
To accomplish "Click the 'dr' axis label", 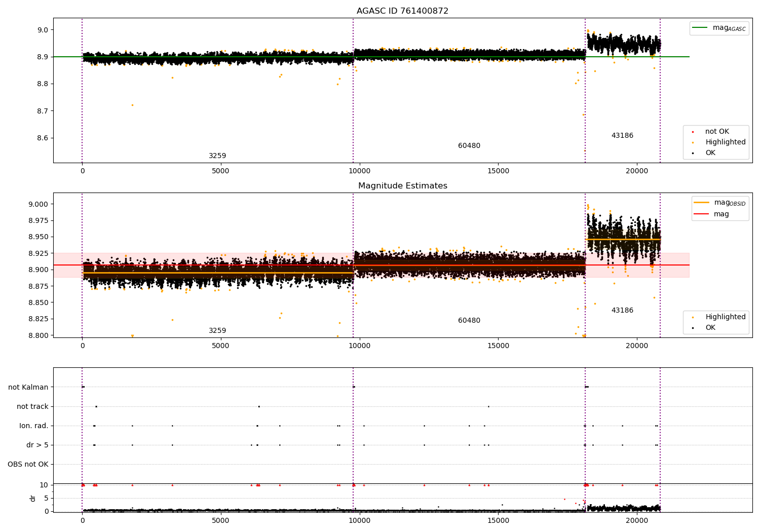I will (x=33, y=498).
